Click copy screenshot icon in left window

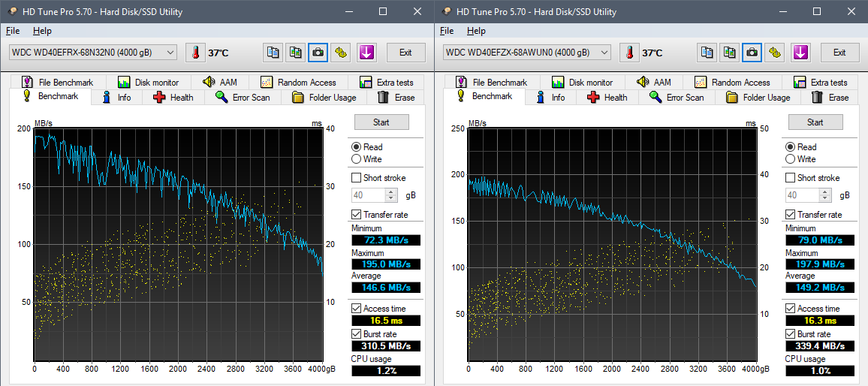tap(295, 53)
